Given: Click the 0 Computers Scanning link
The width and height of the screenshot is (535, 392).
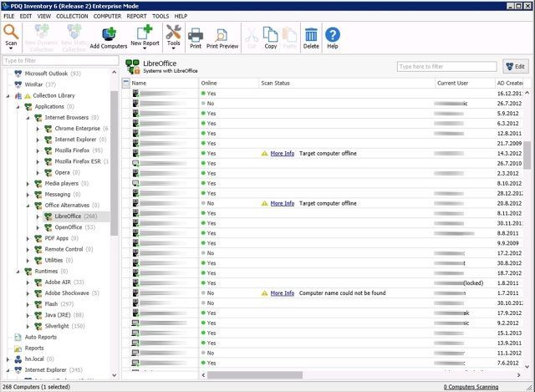Looking at the screenshot, I should coord(471,387).
